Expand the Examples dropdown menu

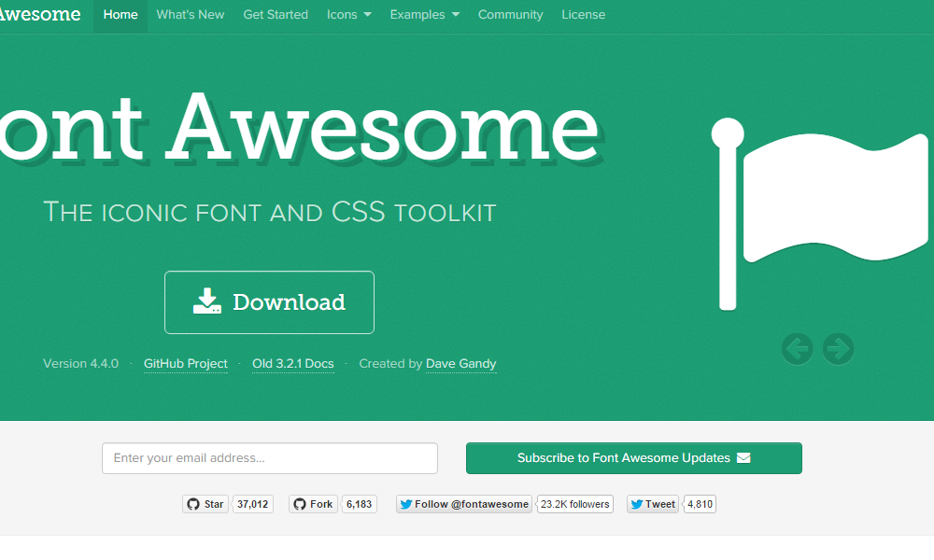click(424, 15)
